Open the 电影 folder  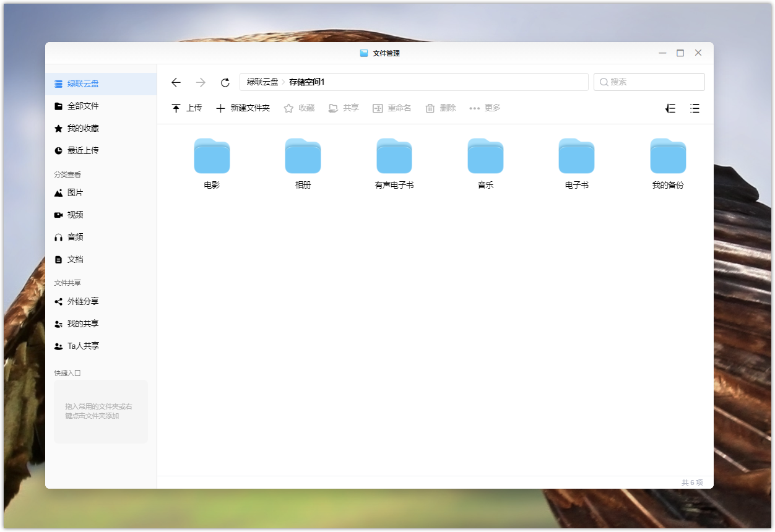(x=212, y=157)
